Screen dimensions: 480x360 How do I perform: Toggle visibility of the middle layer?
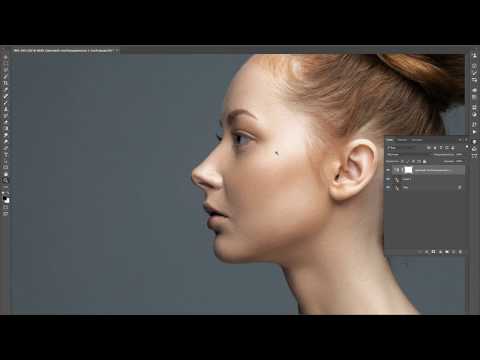tap(388, 179)
